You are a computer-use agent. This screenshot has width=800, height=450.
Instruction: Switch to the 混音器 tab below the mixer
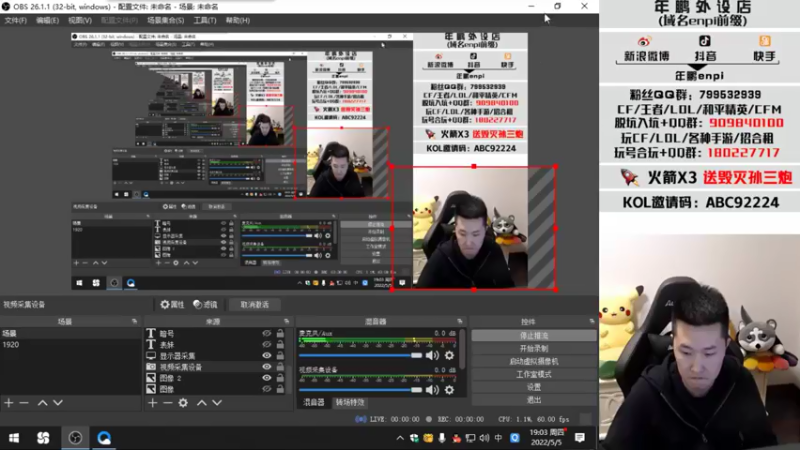(314, 403)
